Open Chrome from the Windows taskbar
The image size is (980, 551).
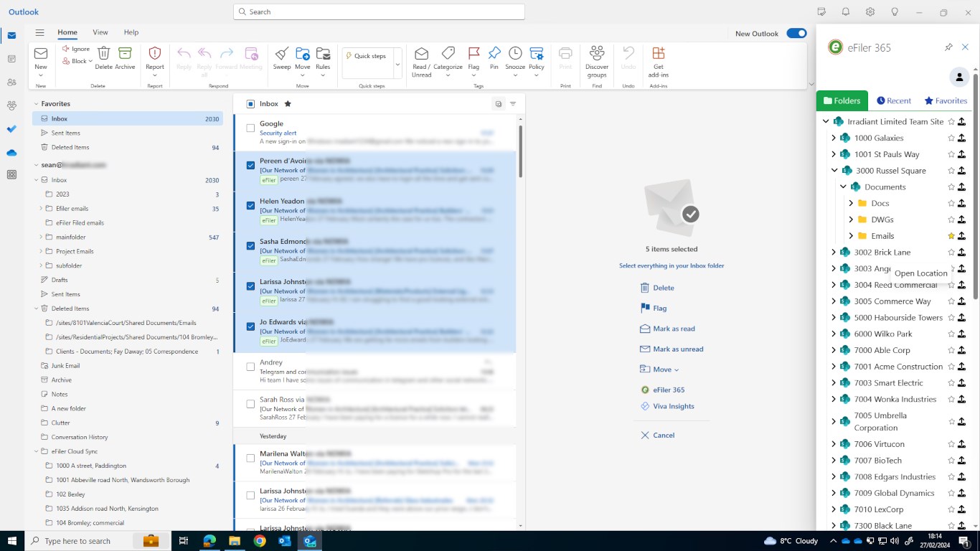point(260,541)
